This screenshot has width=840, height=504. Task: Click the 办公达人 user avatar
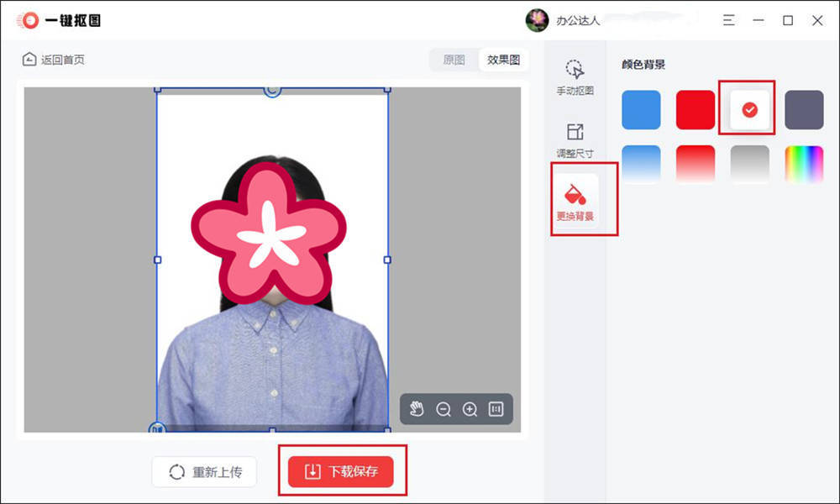[x=536, y=20]
